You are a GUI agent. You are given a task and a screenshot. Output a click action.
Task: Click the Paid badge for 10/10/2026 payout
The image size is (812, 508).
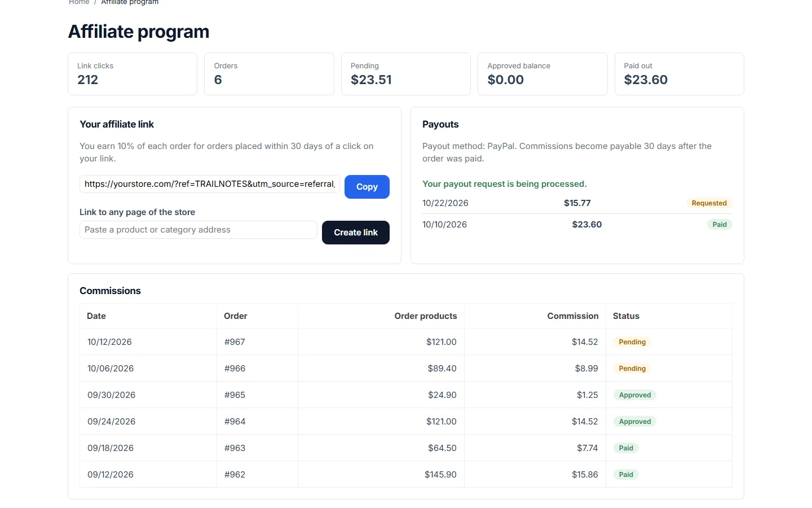point(720,225)
